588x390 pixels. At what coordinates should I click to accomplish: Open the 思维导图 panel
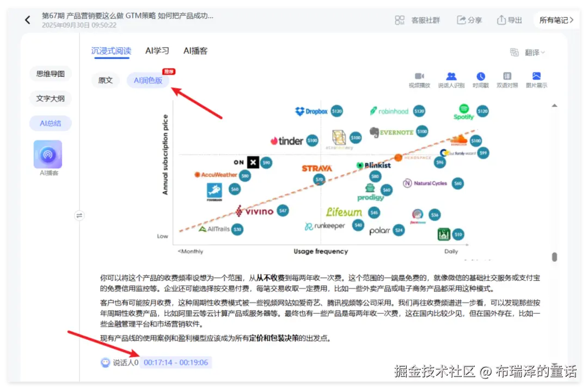pyautogui.click(x=50, y=74)
